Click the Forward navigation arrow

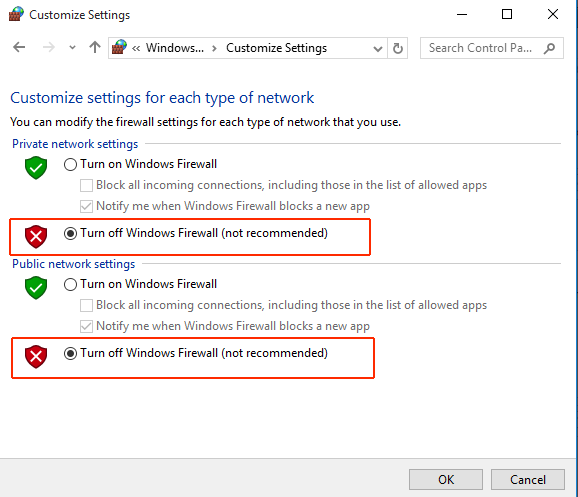coord(49,48)
